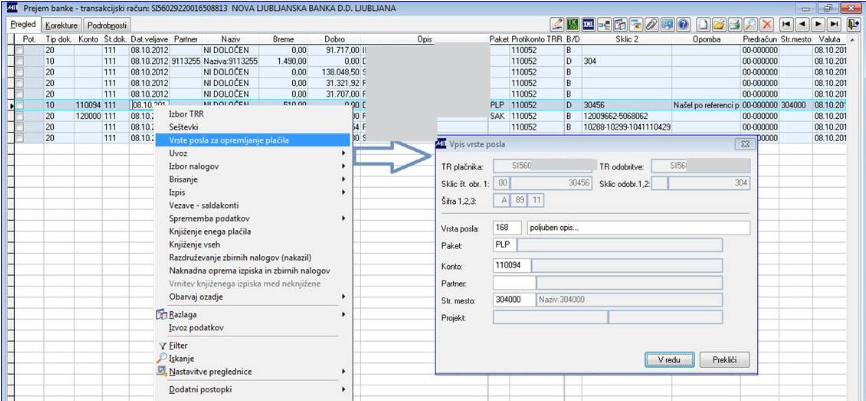
Task: Tick Pot. checkbox in the 1.490,00 row
Action: [x=19, y=61]
